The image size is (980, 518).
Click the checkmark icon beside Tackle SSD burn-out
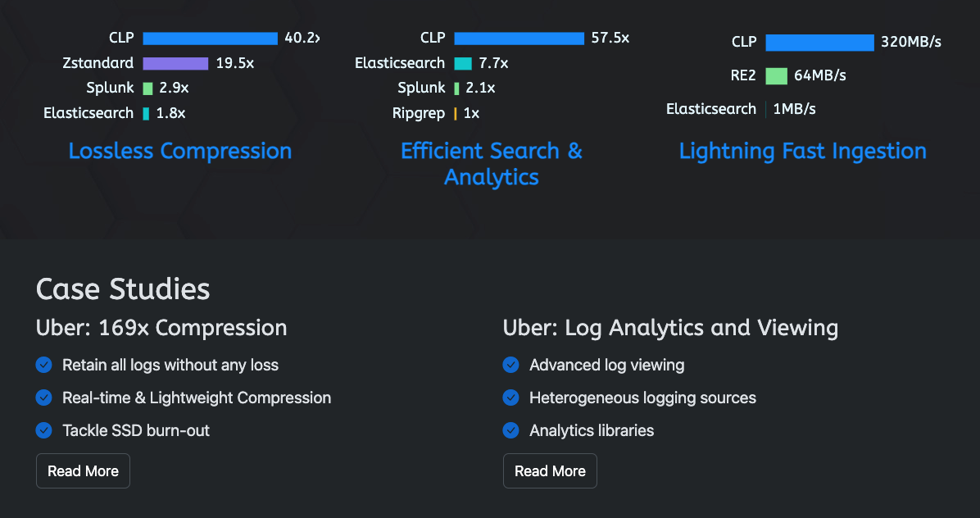[x=44, y=430]
